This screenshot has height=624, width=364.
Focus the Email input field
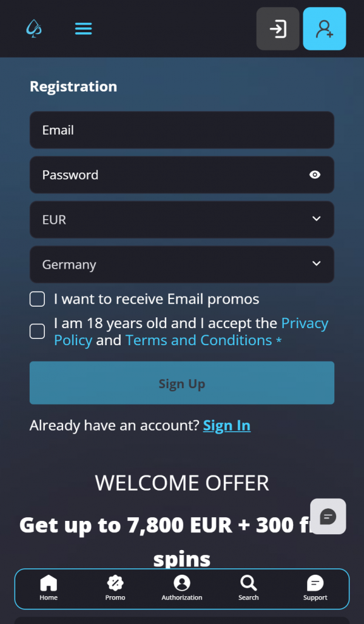[x=182, y=130]
